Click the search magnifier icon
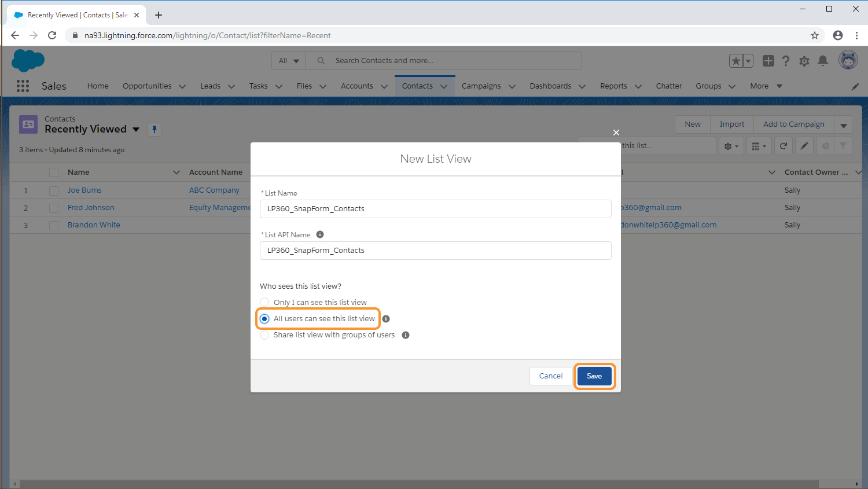The image size is (868, 489). point(321,61)
